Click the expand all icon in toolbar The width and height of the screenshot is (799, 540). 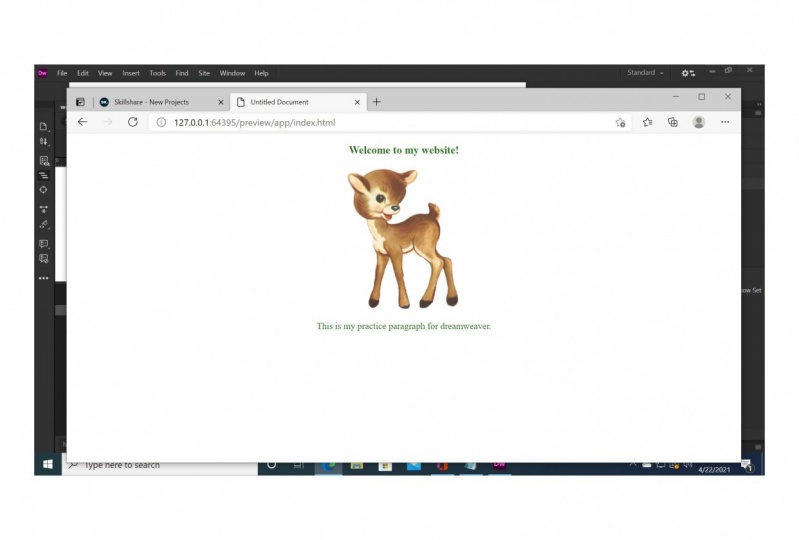pos(44,209)
